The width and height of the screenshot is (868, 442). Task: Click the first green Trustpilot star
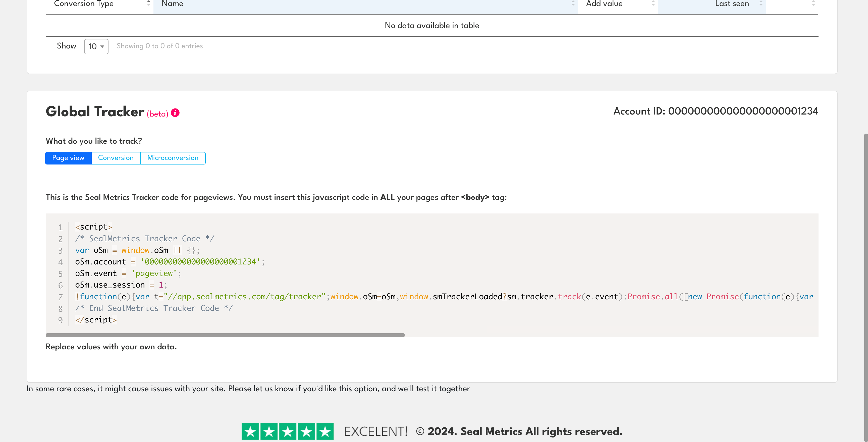(x=251, y=431)
